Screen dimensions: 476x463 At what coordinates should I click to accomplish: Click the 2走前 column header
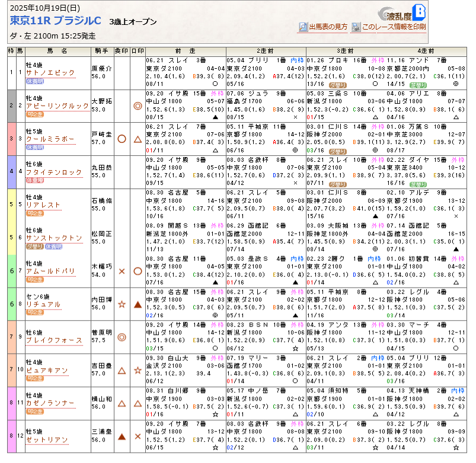click(x=266, y=51)
